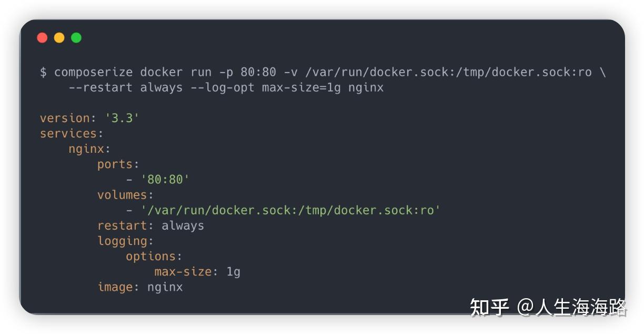Click the 知乎 watermark logo
The width and height of the screenshot is (644, 334).
489,307
